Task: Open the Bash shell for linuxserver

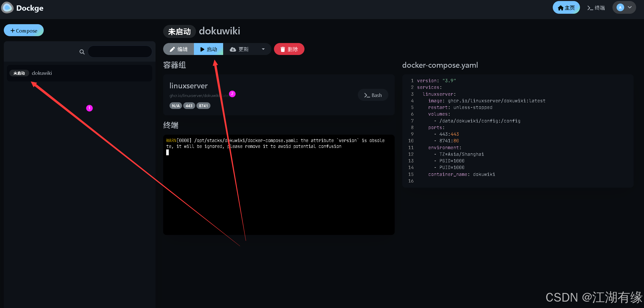Action: point(373,95)
